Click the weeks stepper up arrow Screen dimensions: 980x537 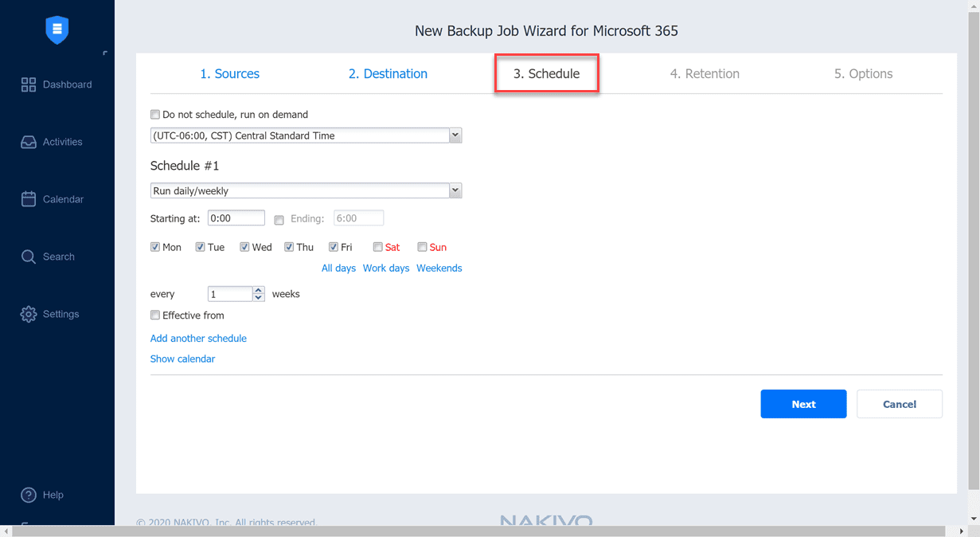click(x=257, y=289)
